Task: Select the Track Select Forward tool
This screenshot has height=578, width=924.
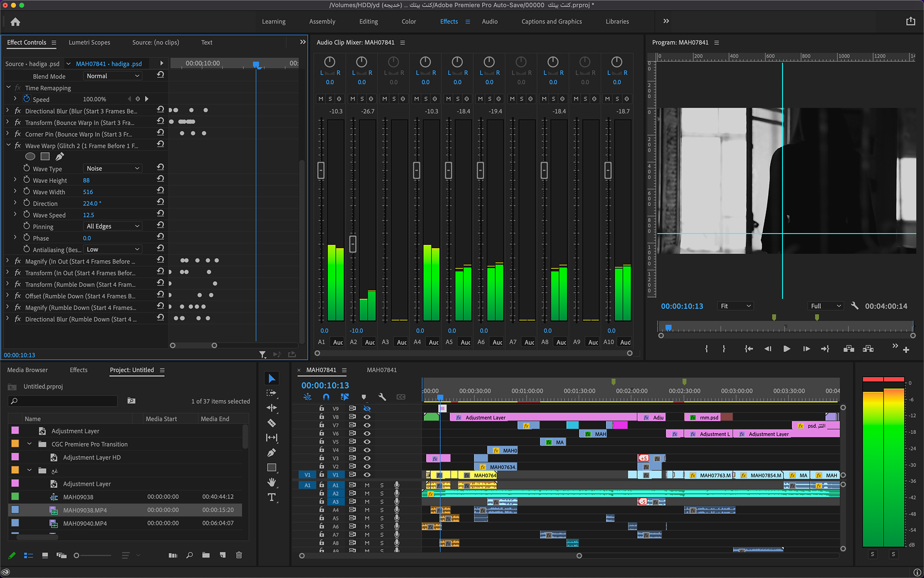Action: (x=272, y=393)
